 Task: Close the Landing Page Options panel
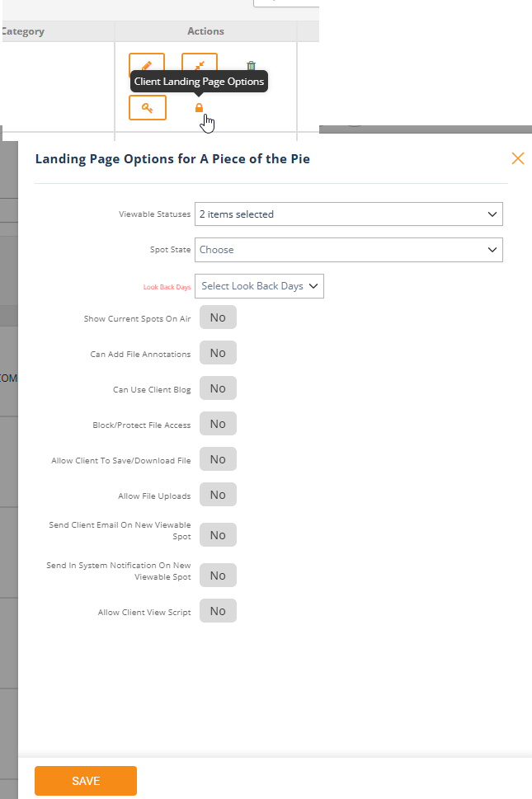517,158
